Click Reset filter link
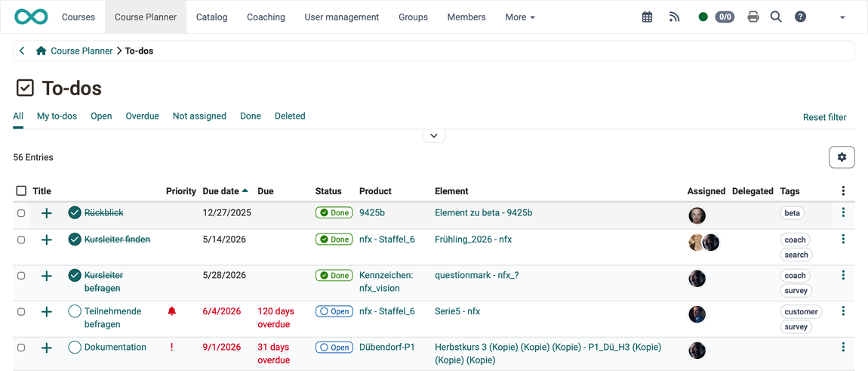 824,117
